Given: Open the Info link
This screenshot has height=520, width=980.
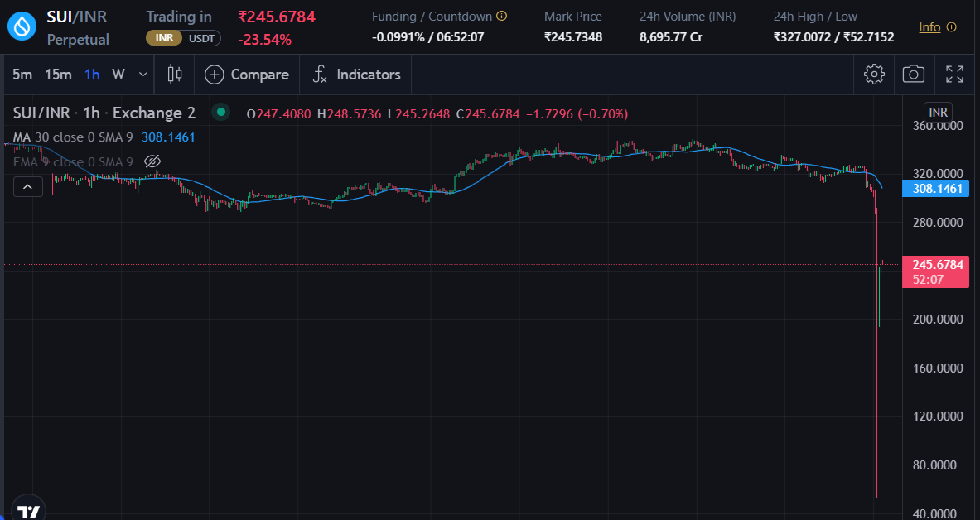Looking at the screenshot, I should coord(929,27).
